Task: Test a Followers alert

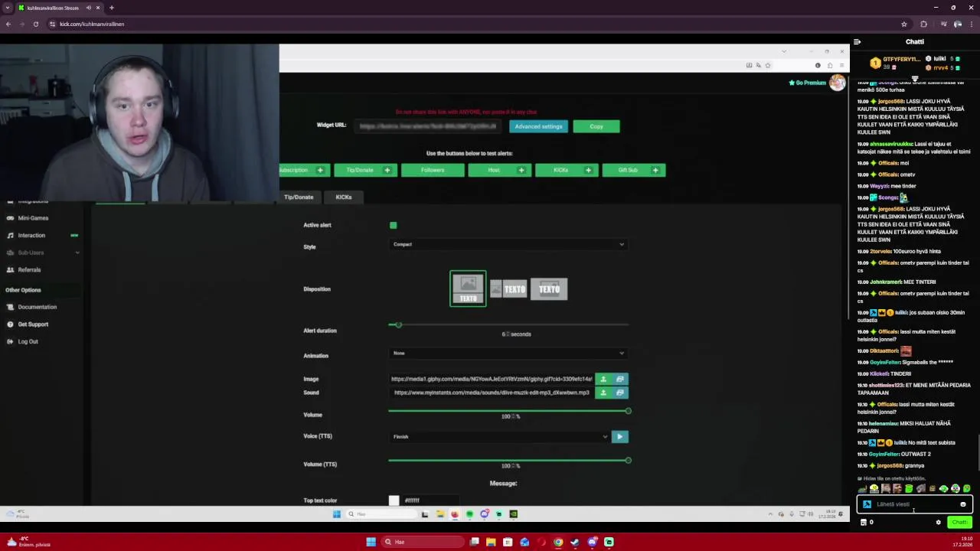Action: coord(433,170)
